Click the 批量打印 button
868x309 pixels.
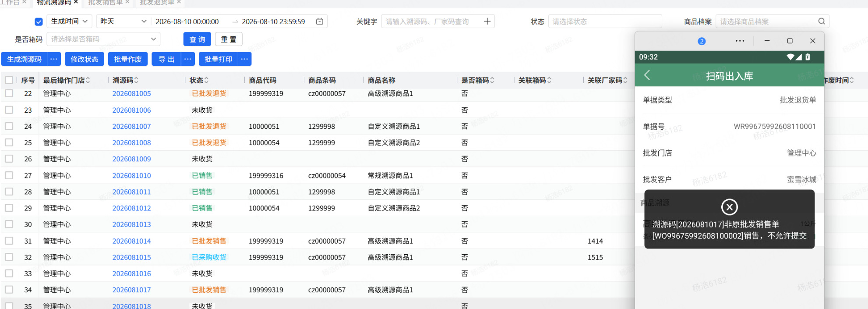pos(219,59)
